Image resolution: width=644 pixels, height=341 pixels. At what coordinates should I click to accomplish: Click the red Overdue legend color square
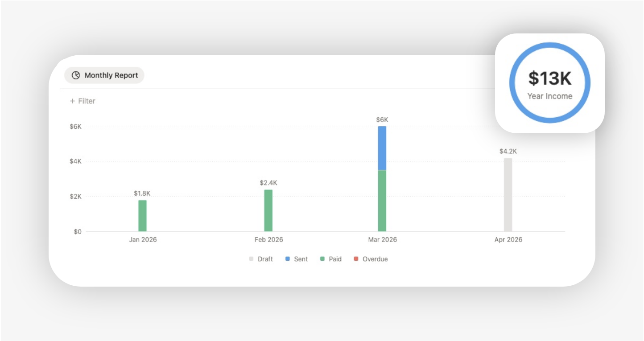[x=356, y=259]
